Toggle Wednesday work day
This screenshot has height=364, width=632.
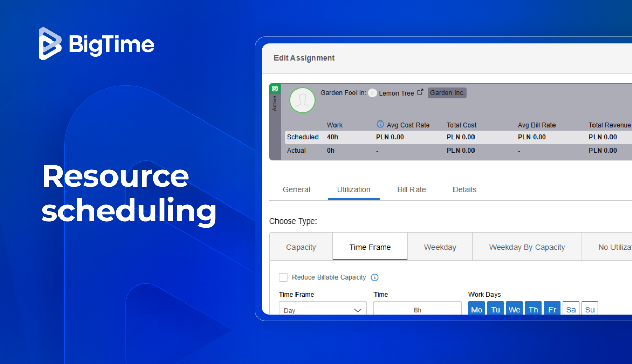point(515,309)
